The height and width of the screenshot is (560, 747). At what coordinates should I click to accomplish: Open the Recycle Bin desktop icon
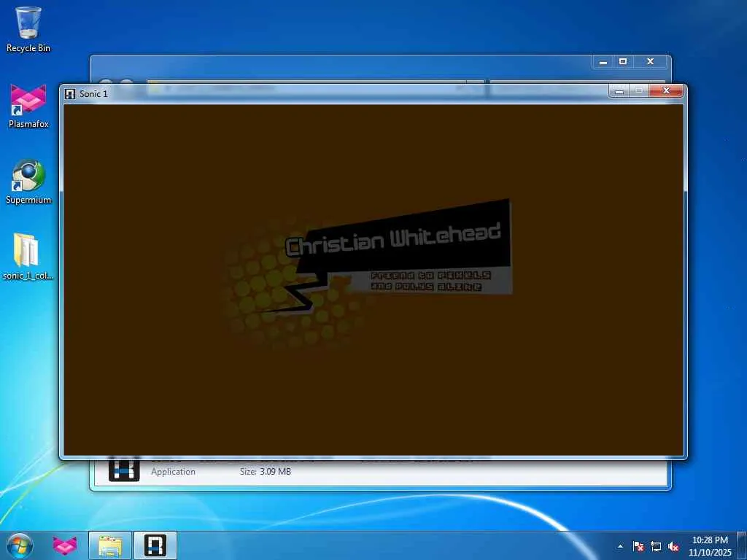[x=28, y=29]
